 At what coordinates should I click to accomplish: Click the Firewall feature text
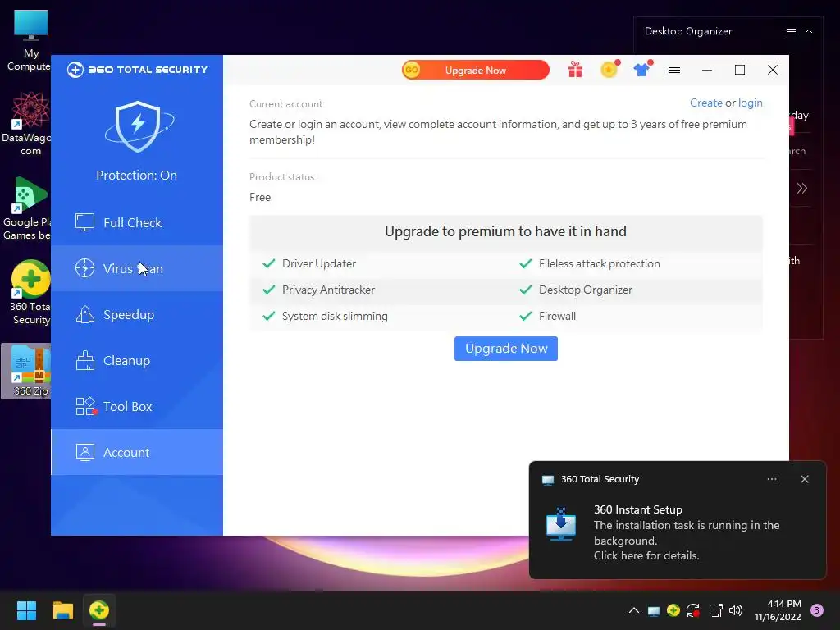[557, 316]
